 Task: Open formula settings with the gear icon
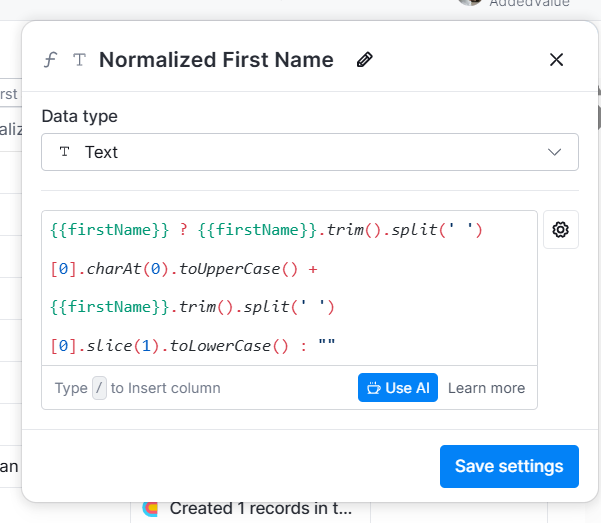(560, 230)
